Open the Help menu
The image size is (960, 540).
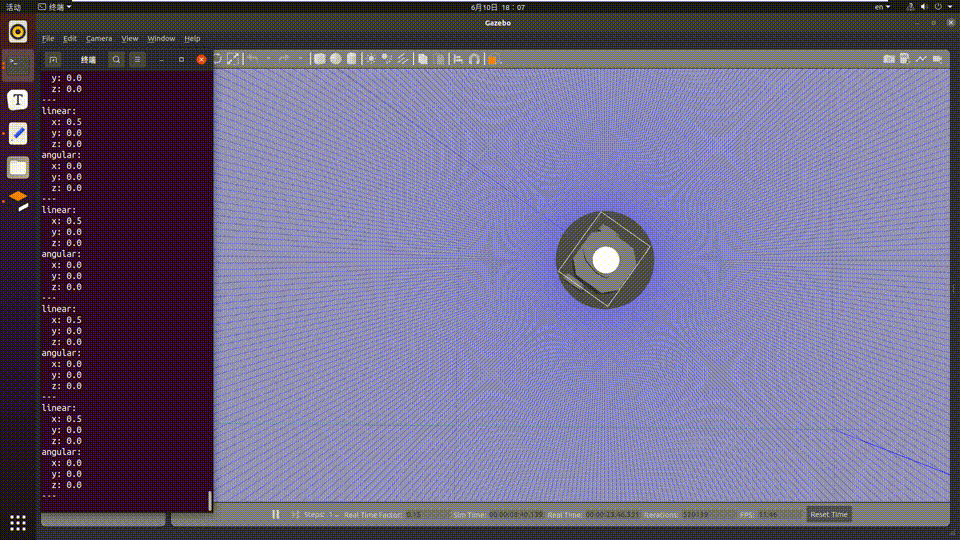[192, 38]
